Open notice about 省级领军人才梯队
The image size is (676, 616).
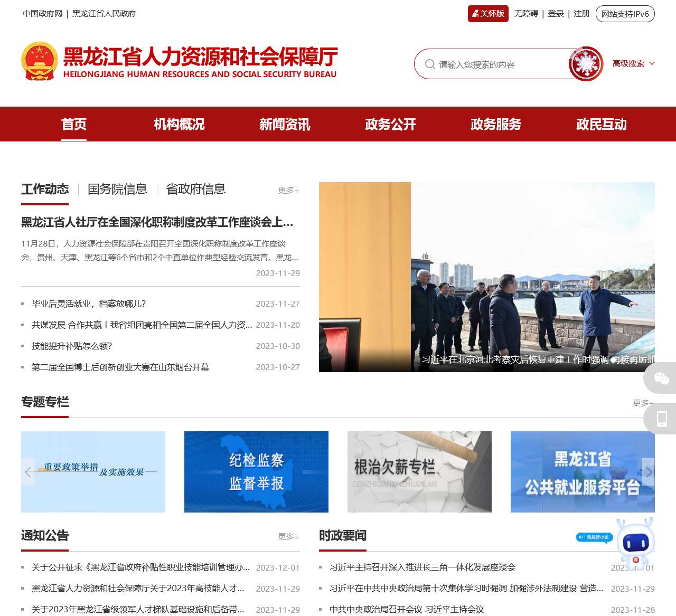138,610
